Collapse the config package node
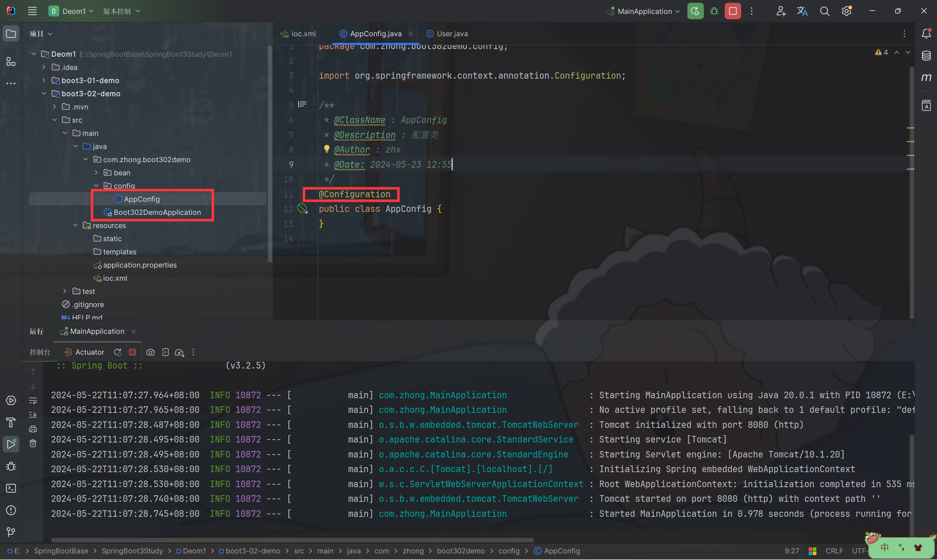This screenshot has height=560, width=937. pos(96,186)
